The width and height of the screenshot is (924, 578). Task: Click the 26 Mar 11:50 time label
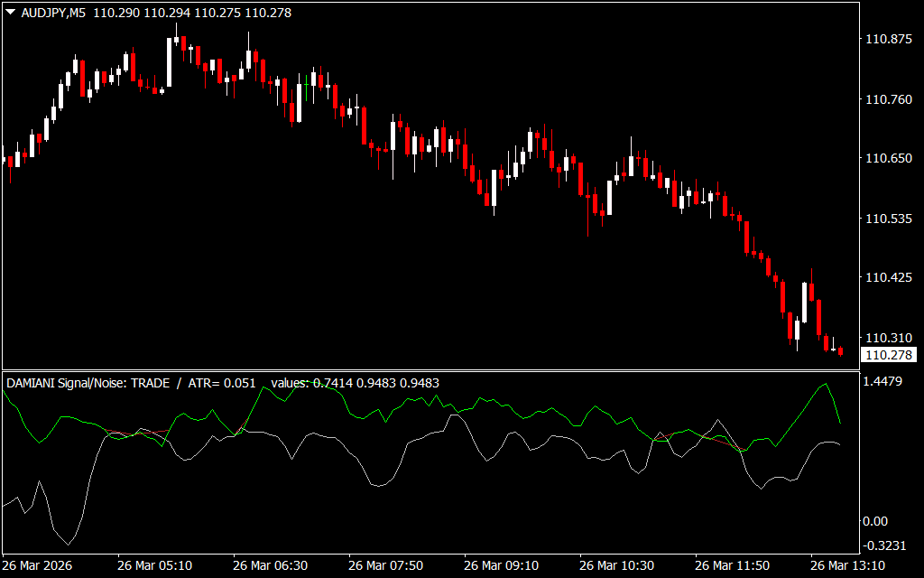[x=732, y=565]
